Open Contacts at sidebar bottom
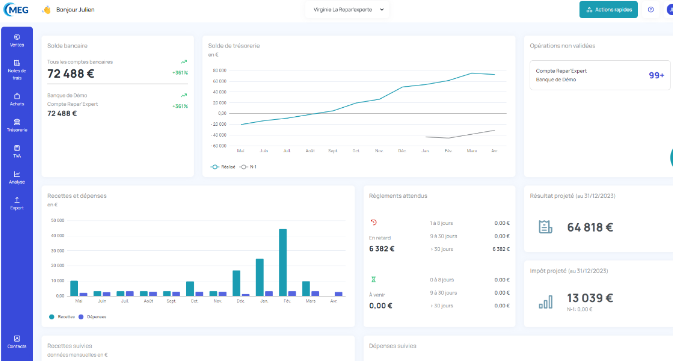673x361 pixels. click(x=17, y=342)
